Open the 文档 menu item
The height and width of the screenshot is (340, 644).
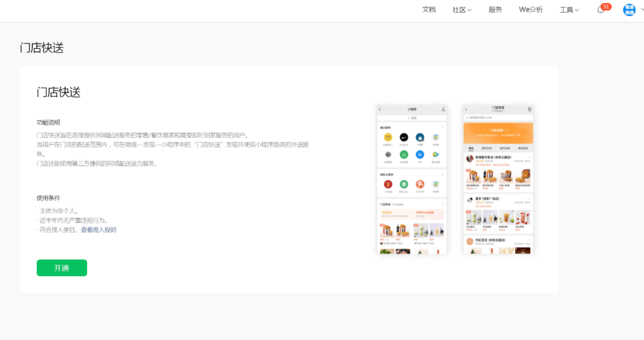pyautogui.click(x=429, y=10)
